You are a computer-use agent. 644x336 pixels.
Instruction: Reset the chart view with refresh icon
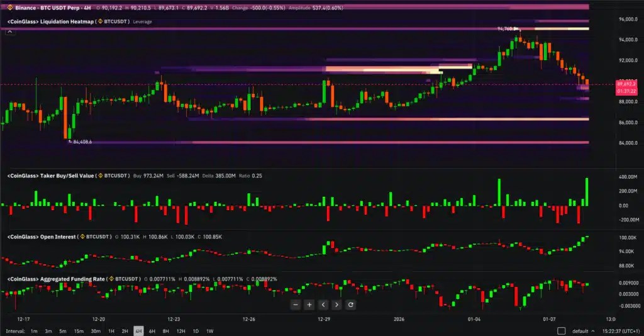[350, 305]
